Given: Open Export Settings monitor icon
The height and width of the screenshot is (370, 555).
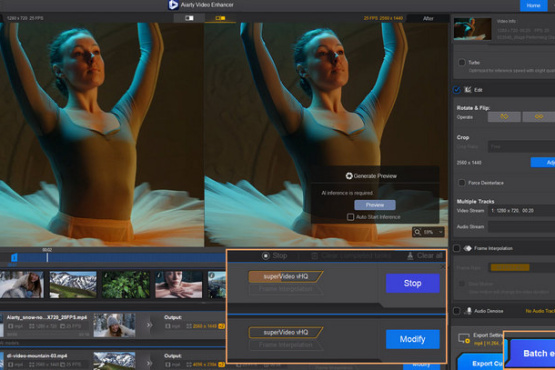Looking at the screenshot, I should tap(464, 338).
